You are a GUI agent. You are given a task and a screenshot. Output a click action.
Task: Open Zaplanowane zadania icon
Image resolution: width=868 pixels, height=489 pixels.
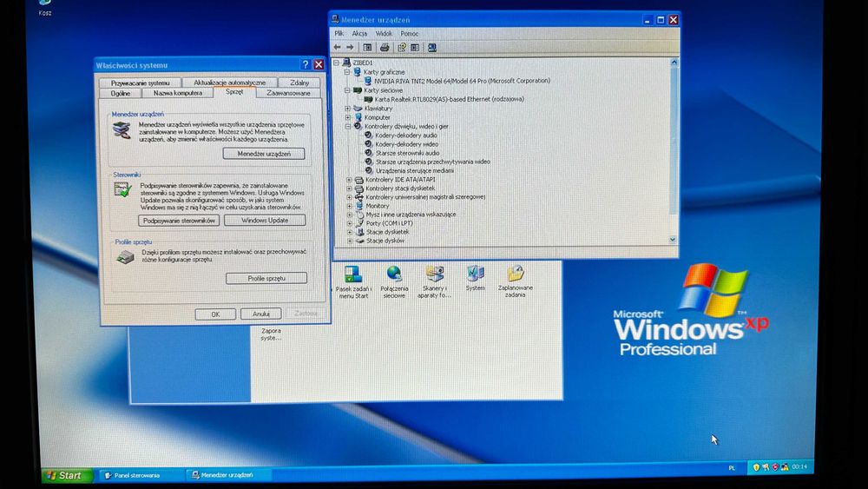(x=516, y=282)
